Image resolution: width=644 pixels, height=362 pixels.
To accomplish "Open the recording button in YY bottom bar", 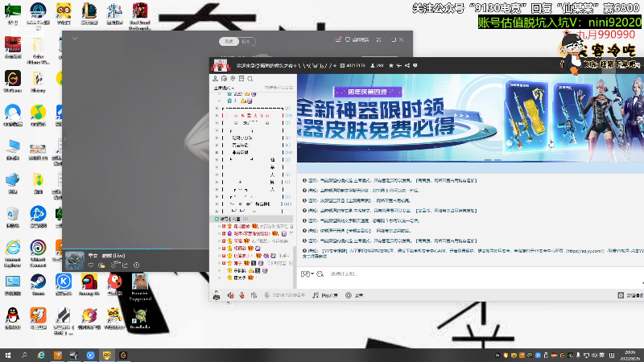I will (354, 295).
